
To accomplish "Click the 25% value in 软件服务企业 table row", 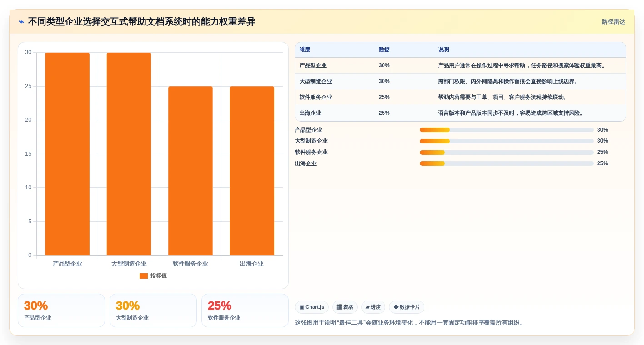I will coord(384,97).
